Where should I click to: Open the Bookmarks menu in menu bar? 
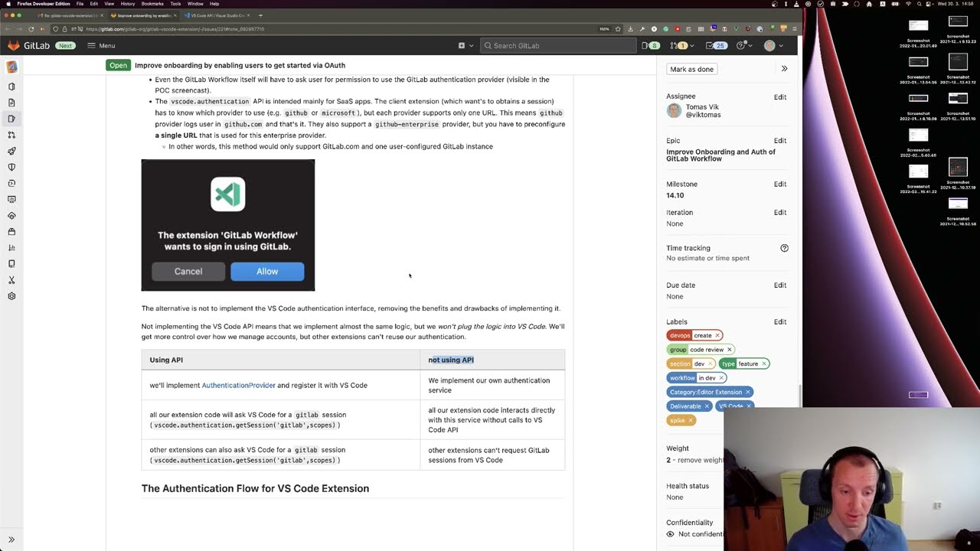pos(152,4)
